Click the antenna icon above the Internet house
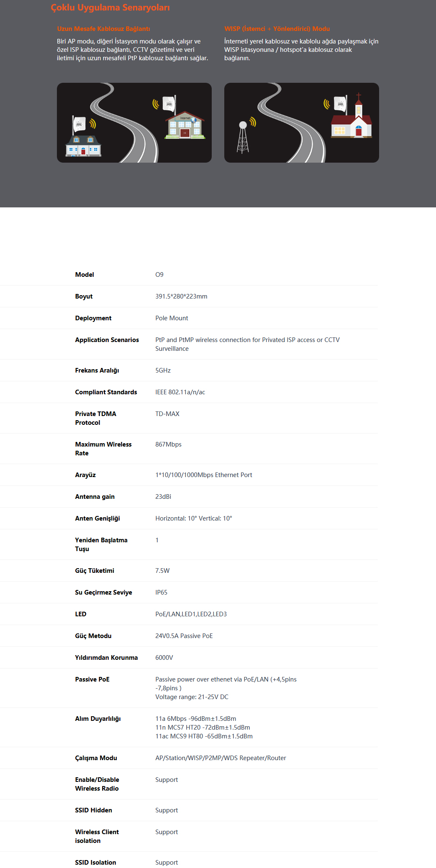 [x=169, y=103]
